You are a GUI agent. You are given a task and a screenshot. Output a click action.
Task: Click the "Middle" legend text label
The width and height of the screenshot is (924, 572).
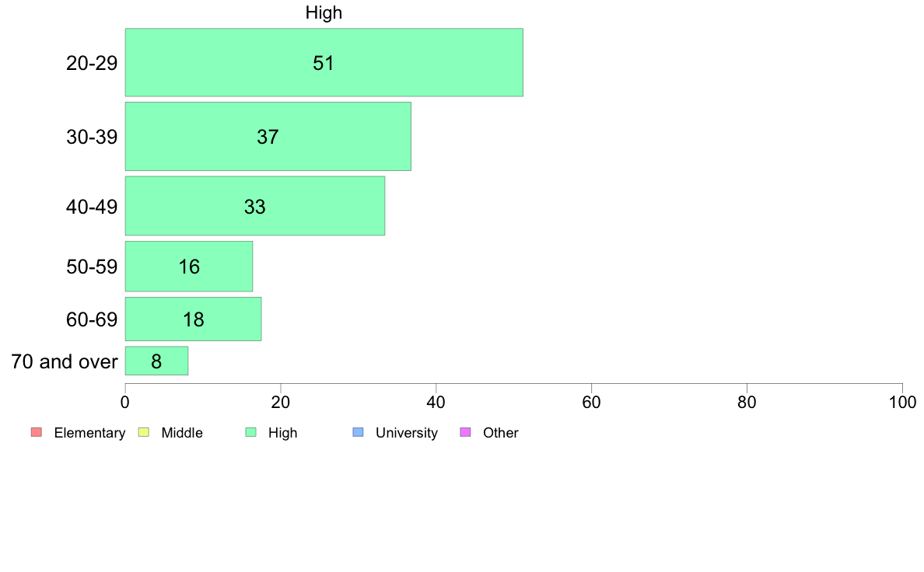point(182,433)
